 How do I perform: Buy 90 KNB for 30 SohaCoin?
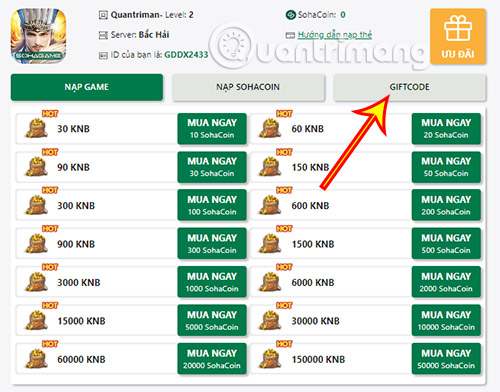tap(212, 167)
